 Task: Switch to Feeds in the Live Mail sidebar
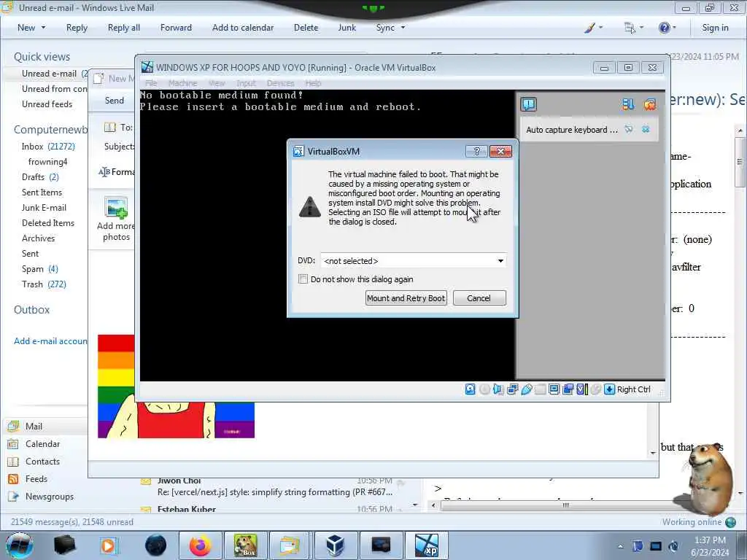[36, 479]
